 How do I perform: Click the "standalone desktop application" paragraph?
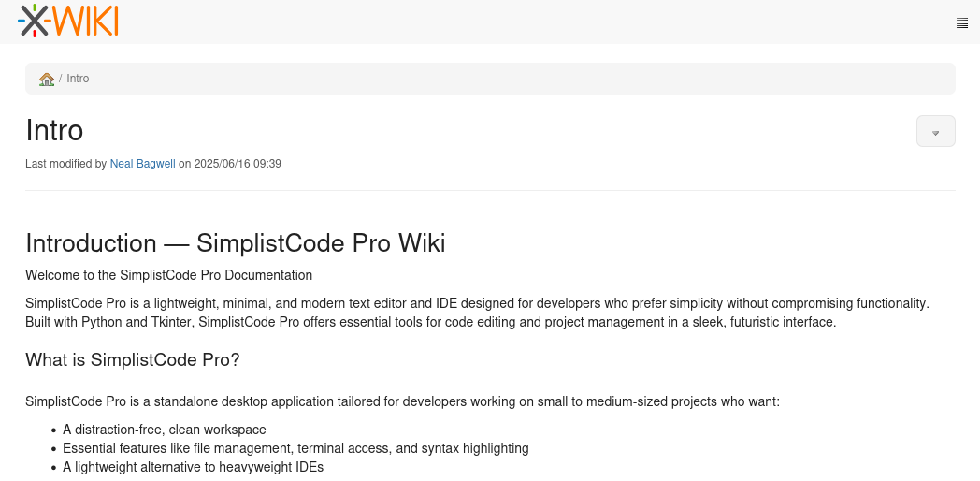pyautogui.click(x=402, y=401)
